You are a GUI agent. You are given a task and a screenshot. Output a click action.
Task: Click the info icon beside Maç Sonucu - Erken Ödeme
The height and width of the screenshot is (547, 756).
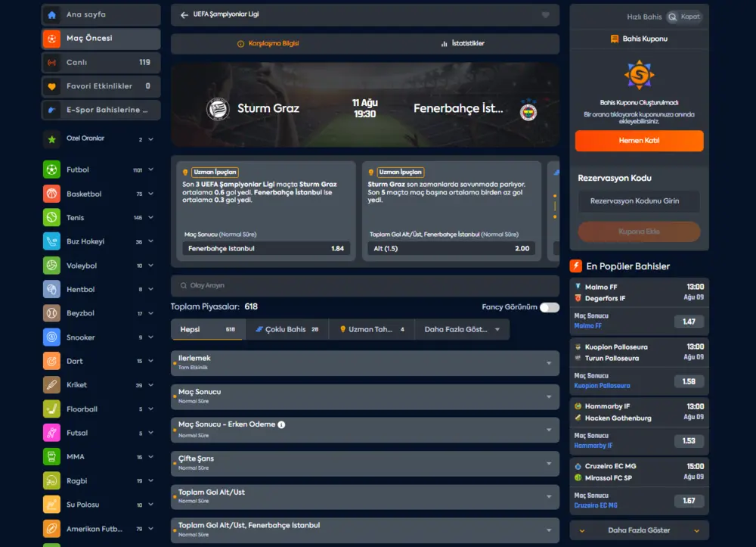[x=281, y=424]
